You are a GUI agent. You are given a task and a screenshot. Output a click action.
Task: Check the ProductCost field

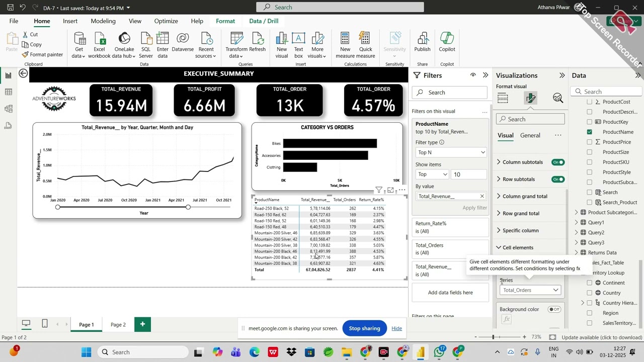[x=590, y=102]
